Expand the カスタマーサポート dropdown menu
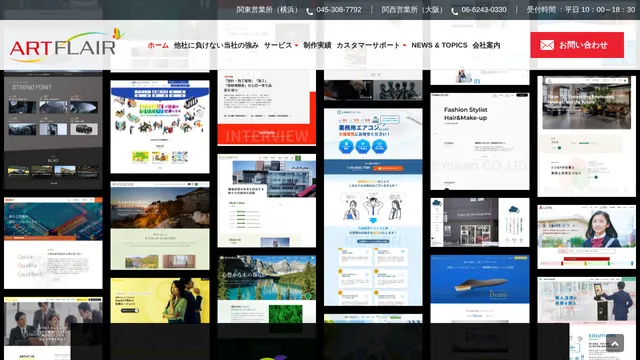Image resolution: width=640 pixels, height=360 pixels. click(x=371, y=45)
